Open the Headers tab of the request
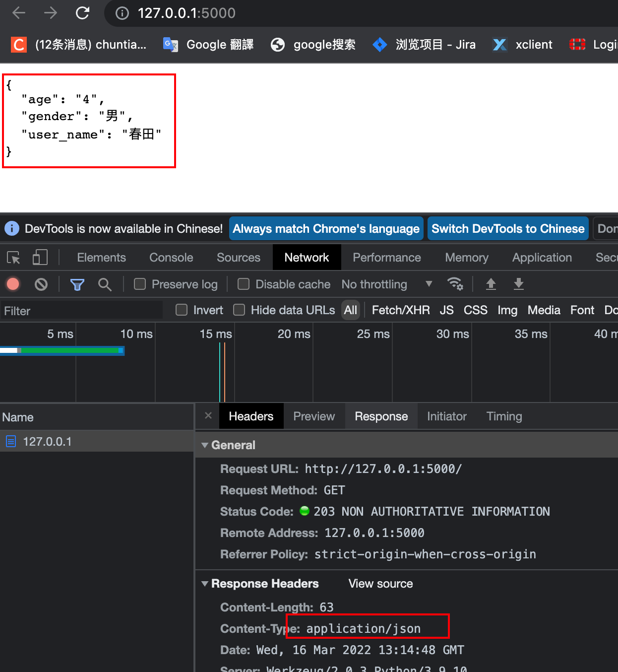The height and width of the screenshot is (672, 618). 251,416
